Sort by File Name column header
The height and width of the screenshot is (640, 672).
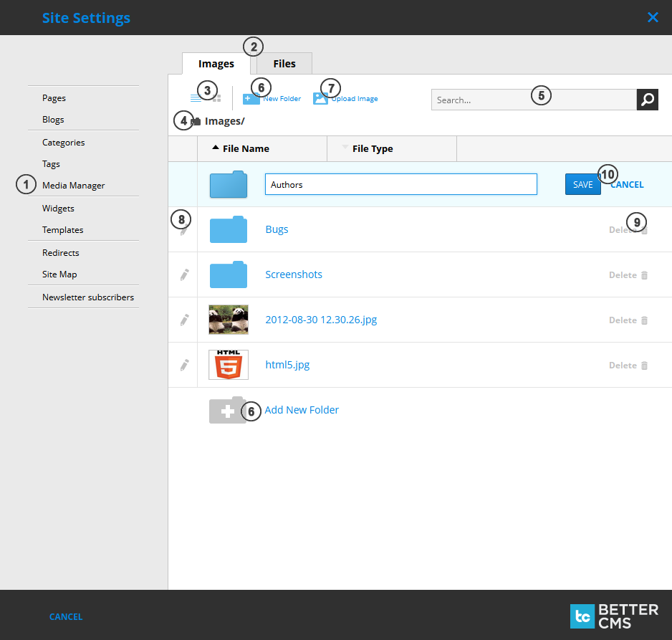(x=246, y=149)
